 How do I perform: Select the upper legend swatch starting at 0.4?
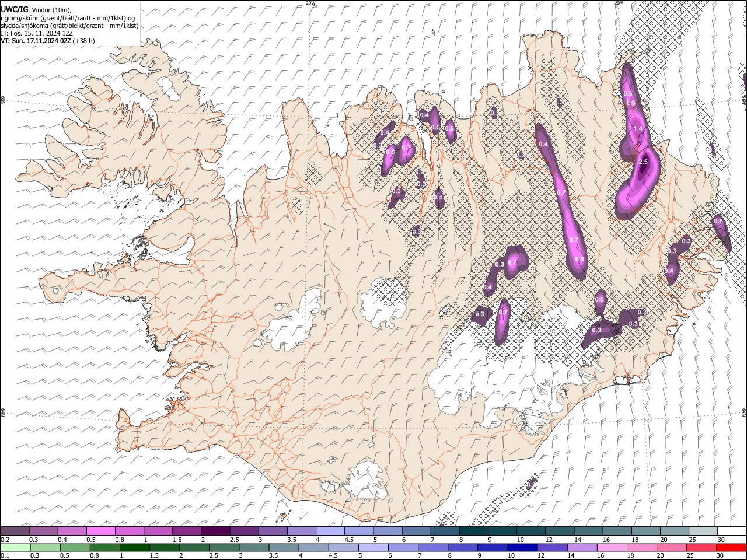pos(72,531)
